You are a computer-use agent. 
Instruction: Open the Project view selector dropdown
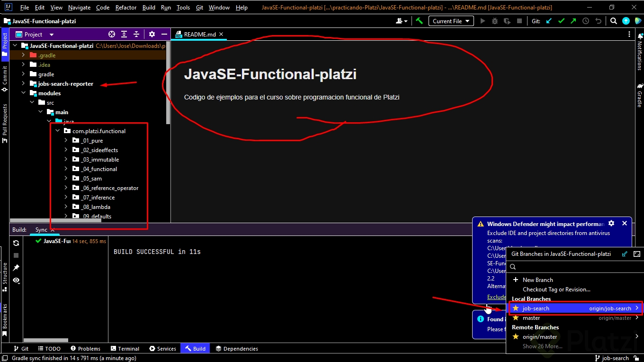pyautogui.click(x=35, y=34)
